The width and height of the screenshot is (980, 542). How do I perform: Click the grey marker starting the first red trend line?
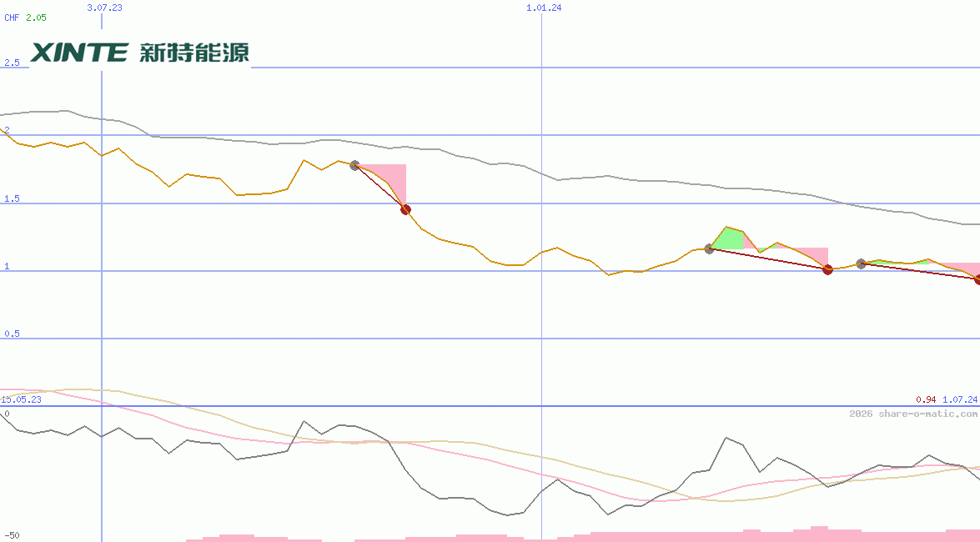(355, 166)
